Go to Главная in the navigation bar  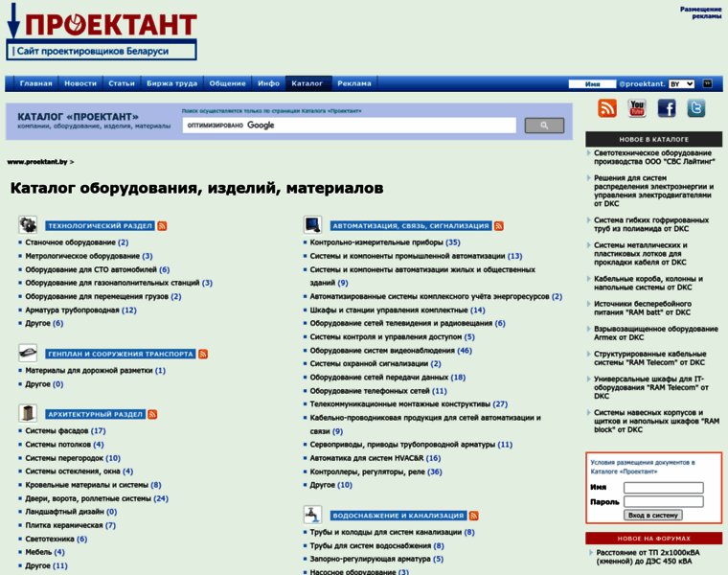point(35,83)
